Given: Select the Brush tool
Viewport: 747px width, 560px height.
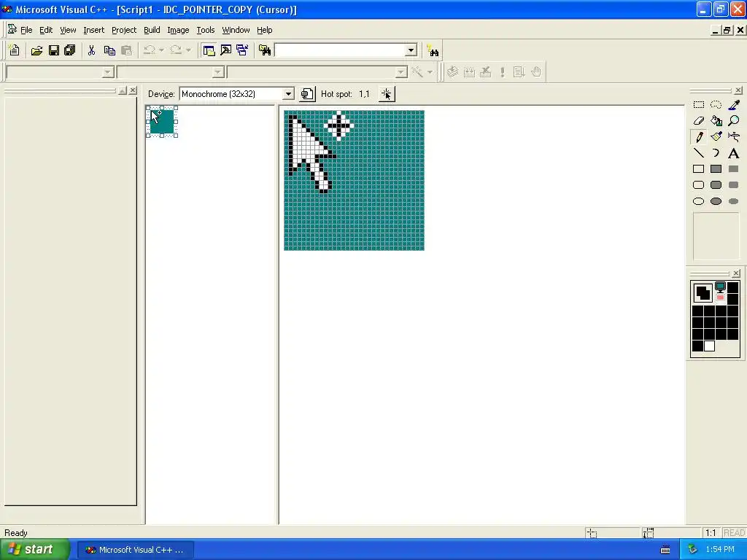Looking at the screenshot, I should (716, 137).
